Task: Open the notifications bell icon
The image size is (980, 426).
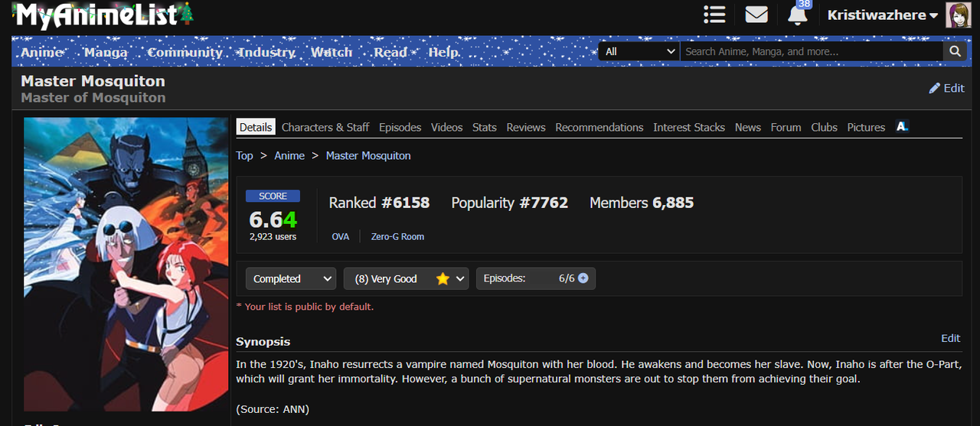Action: [798, 15]
